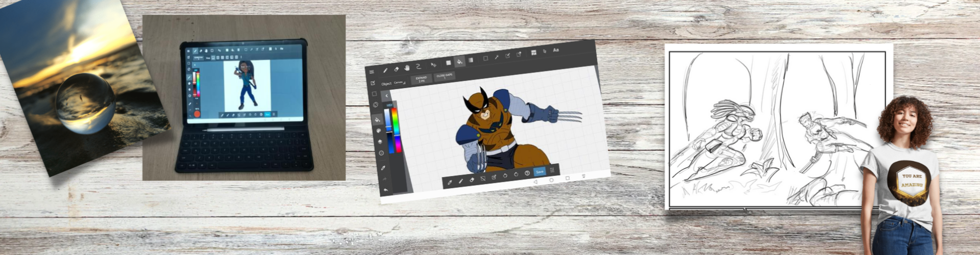This screenshot has width=980, height=255.
Task: Open the layers panel icon
Action: 380,141
